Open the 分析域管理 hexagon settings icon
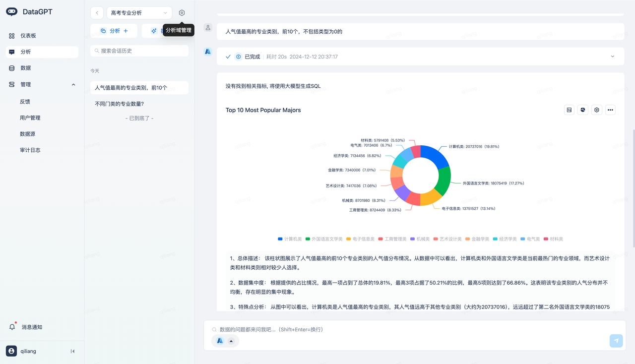 182,13
